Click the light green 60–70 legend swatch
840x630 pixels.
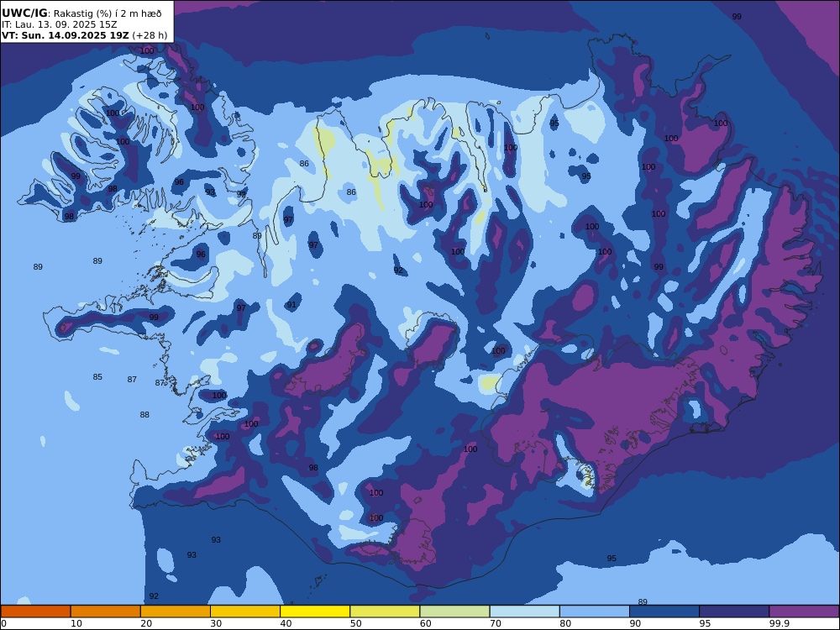(x=454, y=612)
